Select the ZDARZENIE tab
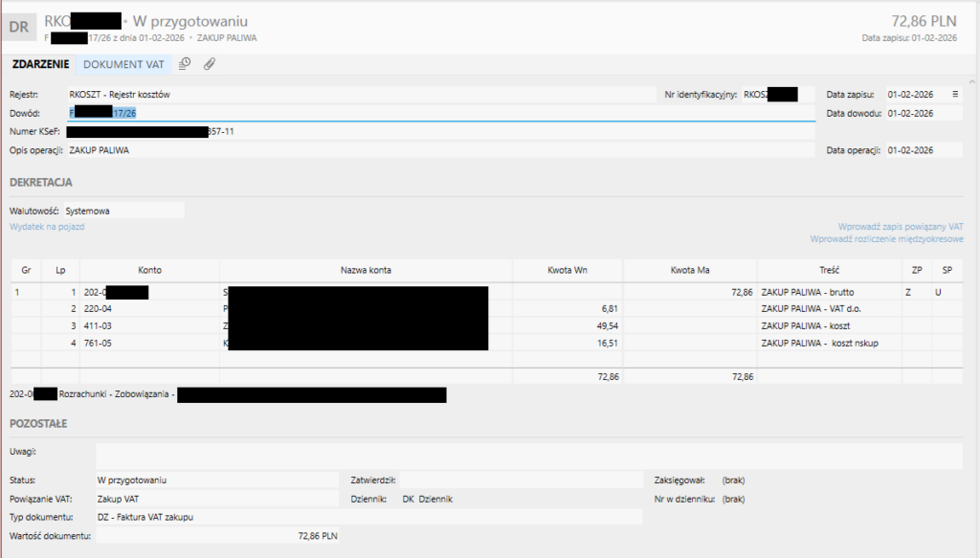Viewport: 980px width, 558px height. pos(40,64)
